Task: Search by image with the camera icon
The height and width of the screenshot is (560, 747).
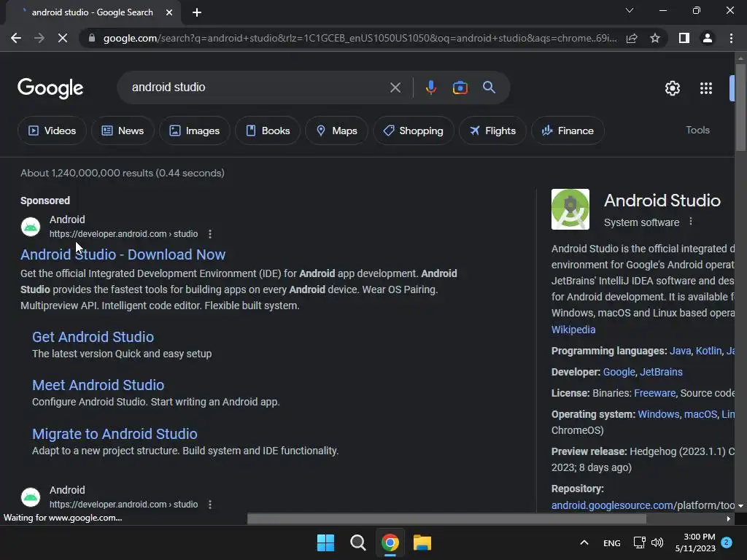Action: [460, 87]
